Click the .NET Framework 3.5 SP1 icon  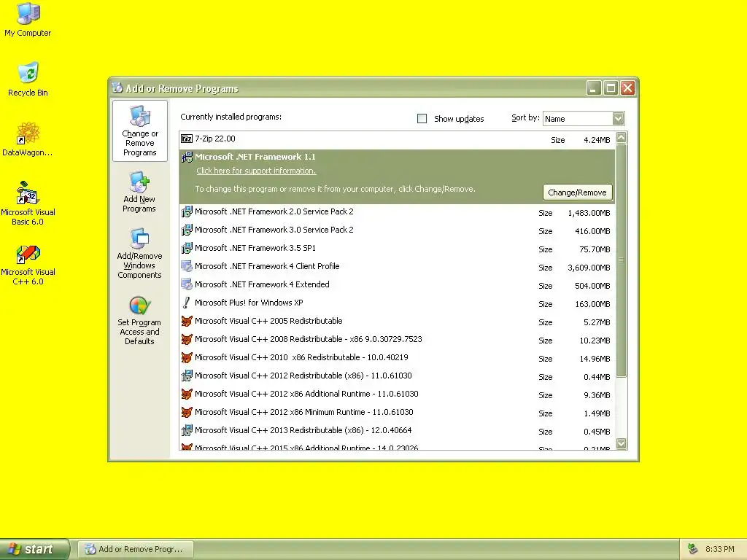pos(187,248)
